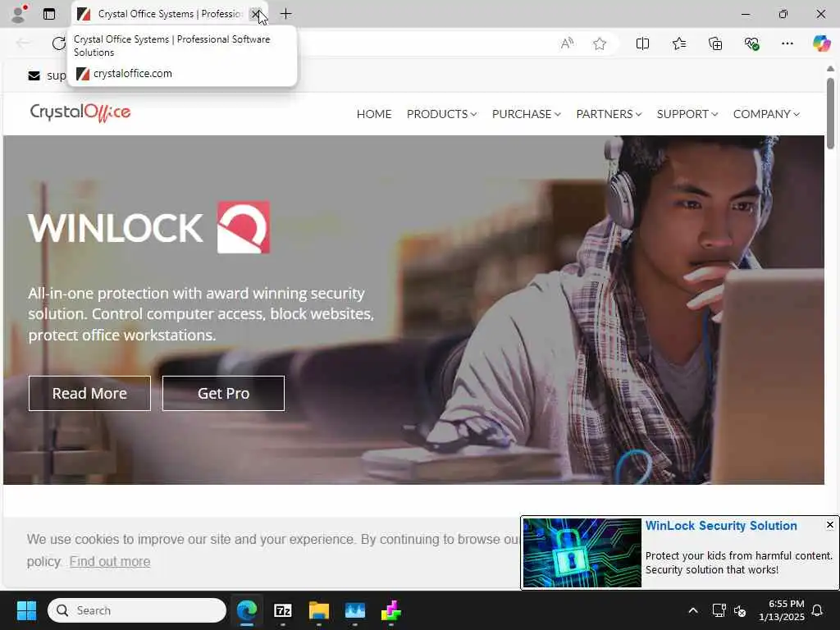Open 7-Zip from the taskbar
The width and height of the screenshot is (840, 630).
tap(283, 610)
